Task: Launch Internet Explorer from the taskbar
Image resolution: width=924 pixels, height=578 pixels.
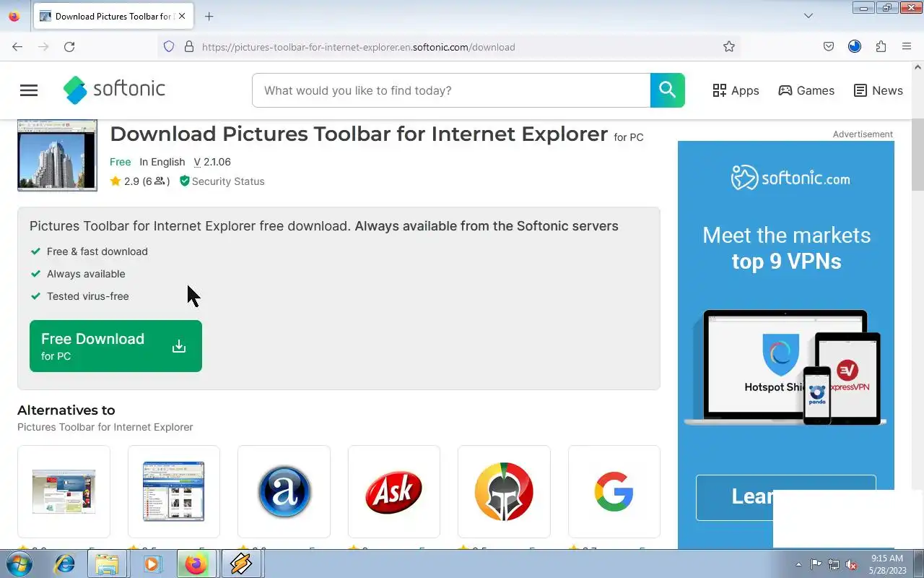Action: coord(64,564)
